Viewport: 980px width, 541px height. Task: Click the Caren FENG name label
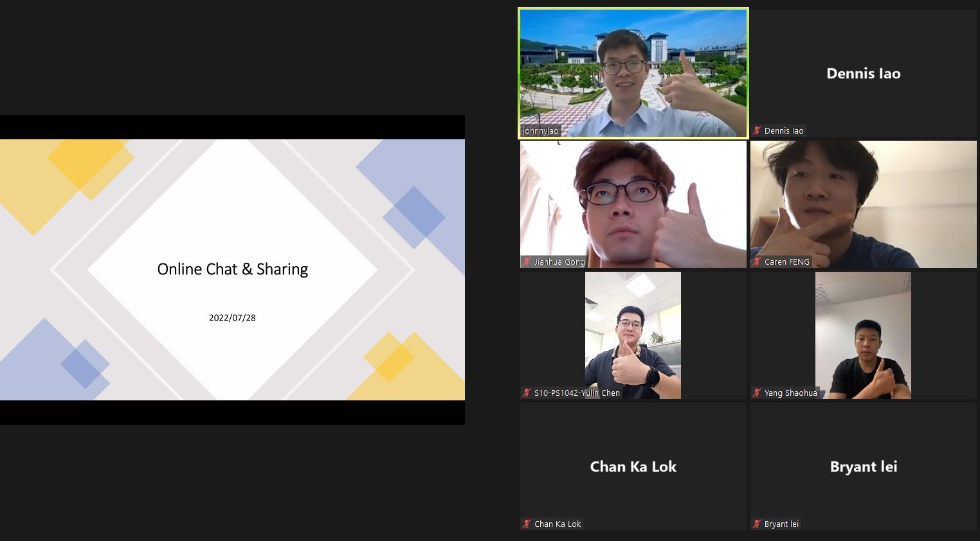click(x=787, y=262)
